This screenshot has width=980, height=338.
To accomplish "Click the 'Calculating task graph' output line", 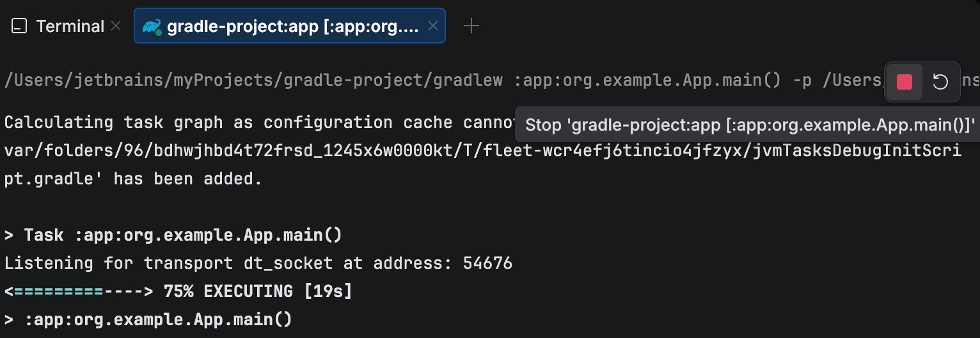I will pos(256,122).
